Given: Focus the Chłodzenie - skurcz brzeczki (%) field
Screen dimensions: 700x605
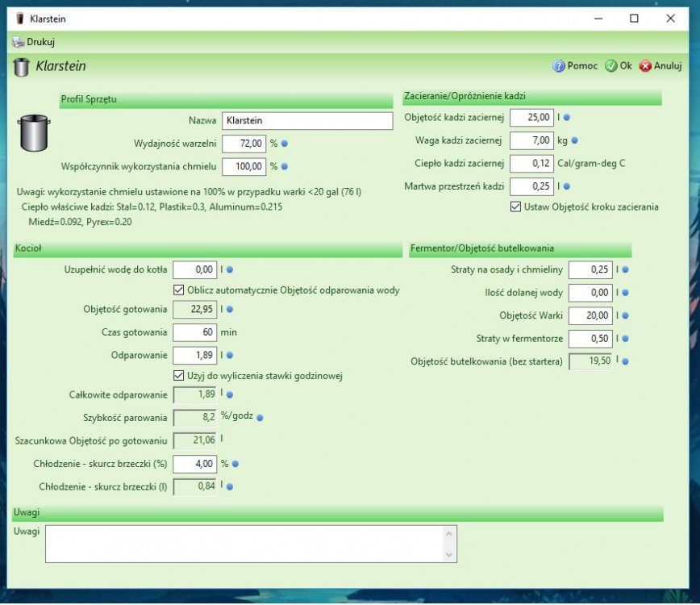Looking at the screenshot, I should pyautogui.click(x=194, y=465).
